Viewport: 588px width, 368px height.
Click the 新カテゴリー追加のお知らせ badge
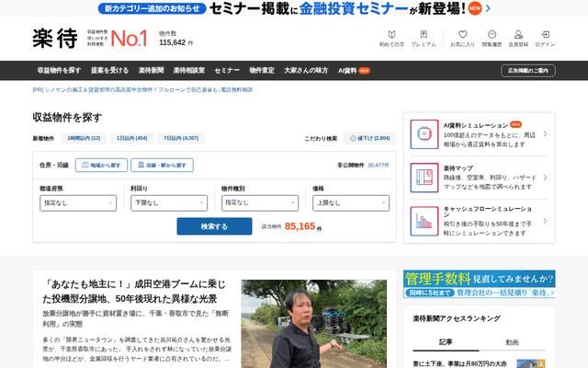pyautogui.click(x=152, y=8)
